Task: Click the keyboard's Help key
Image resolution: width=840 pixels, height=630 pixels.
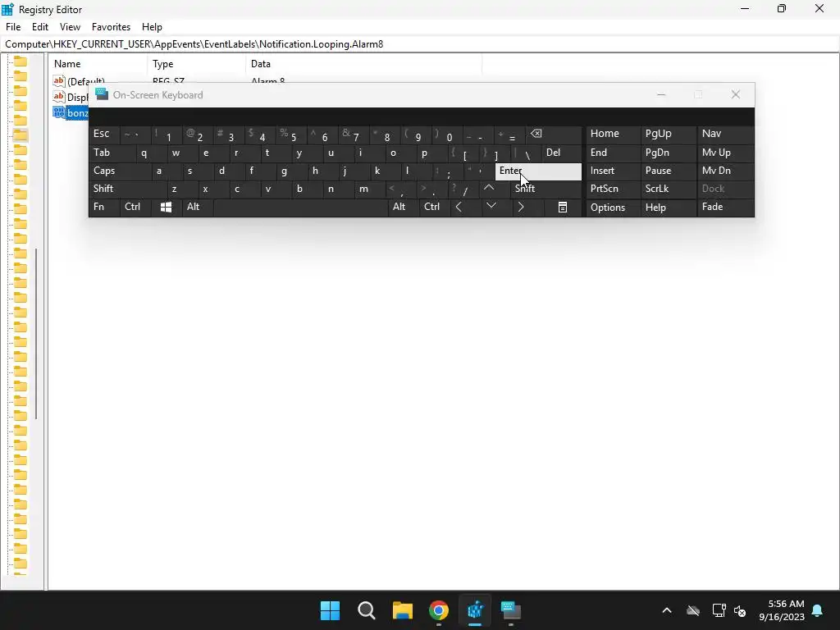Action: coord(668,208)
